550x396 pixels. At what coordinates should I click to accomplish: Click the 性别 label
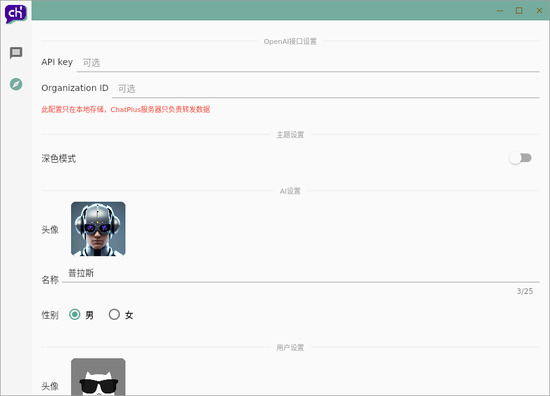coord(50,315)
